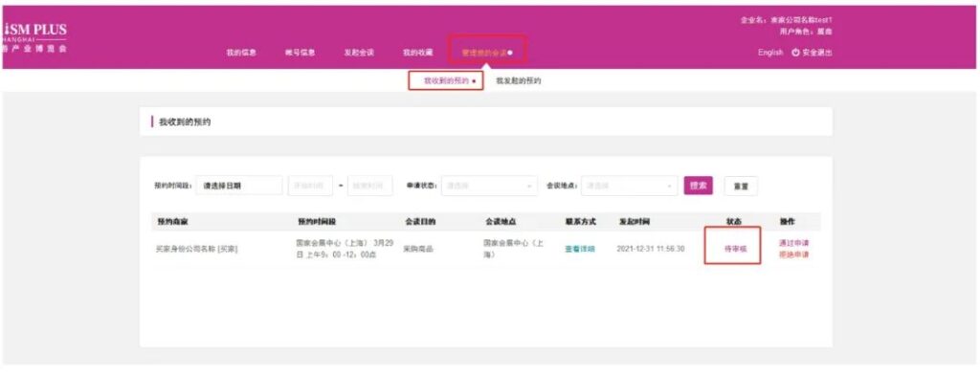Click the power icon beside 安全退出
Image resolution: width=980 pixels, height=373 pixels.
click(795, 53)
